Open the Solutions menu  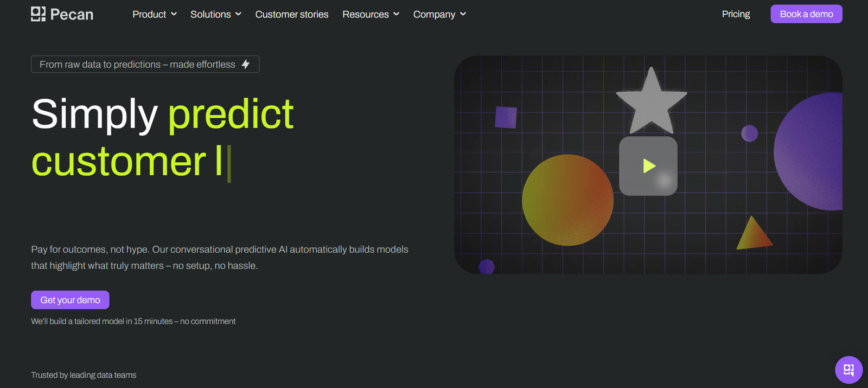point(210,15)
